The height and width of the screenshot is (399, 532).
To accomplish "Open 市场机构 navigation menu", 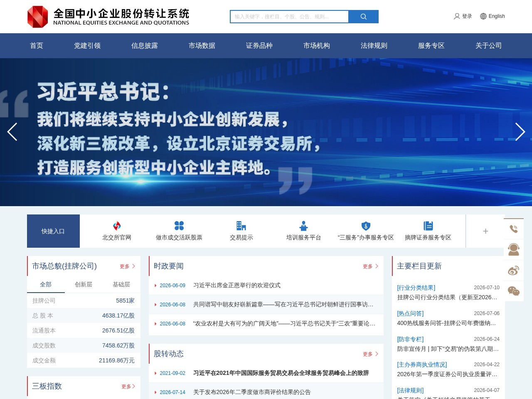I will 317,46.
